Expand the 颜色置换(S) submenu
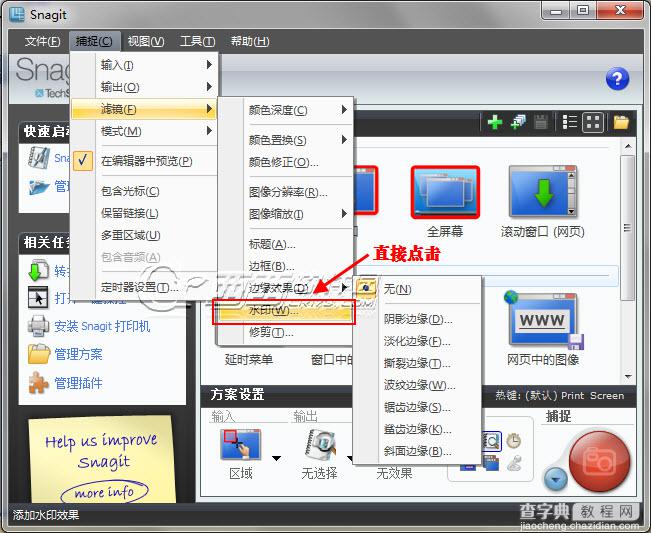Image resolution: width=651 pixels, height=533 pixels. (x=286, y=140)
